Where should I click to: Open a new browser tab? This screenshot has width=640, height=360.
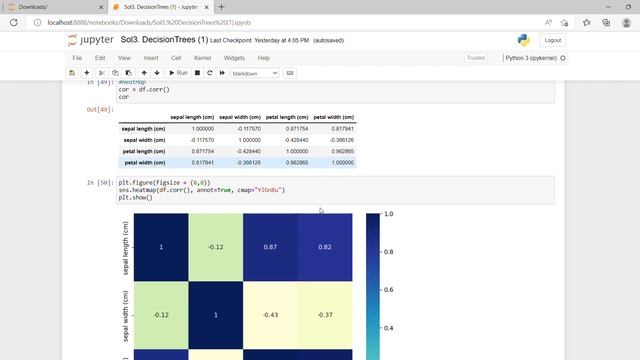(x=222, y=7)
